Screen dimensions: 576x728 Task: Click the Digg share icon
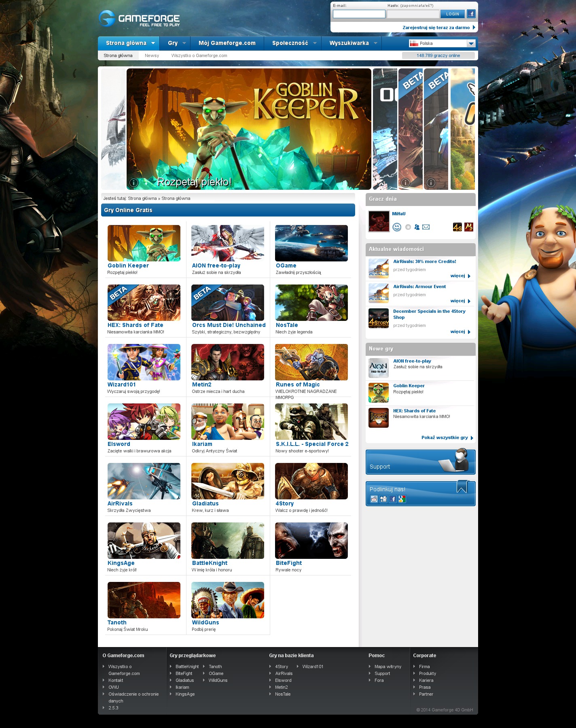click(x=383, y=499)
